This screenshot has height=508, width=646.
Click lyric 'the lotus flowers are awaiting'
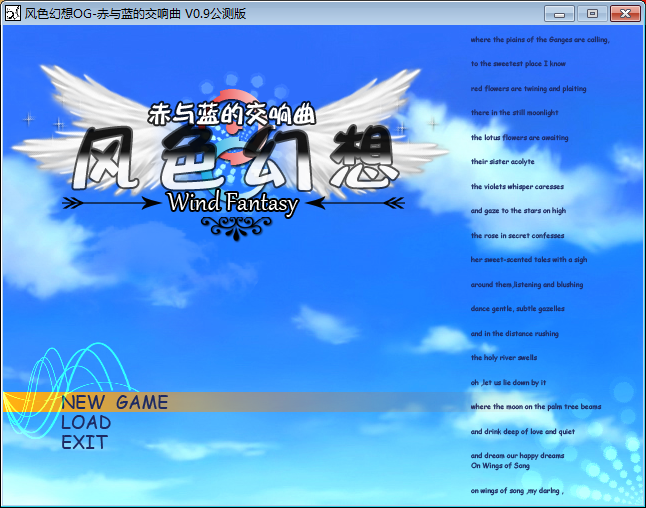click(x=520, y=138)
